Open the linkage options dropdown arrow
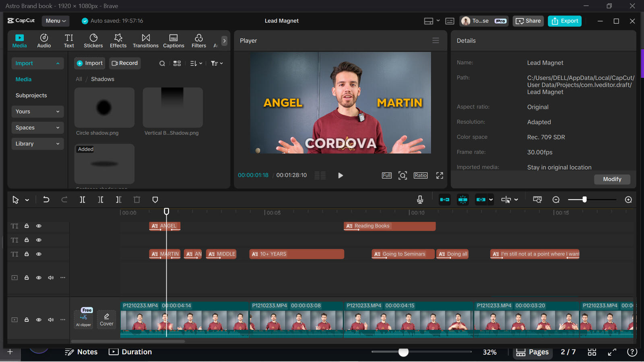Screen dimensions: 644x362 click(x=491, y=200)
